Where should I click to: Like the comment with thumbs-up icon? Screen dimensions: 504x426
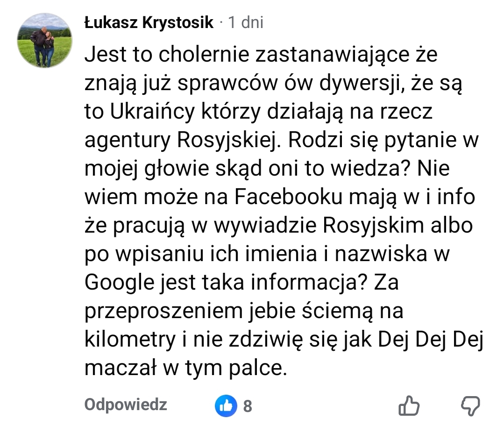(x=409, y=405)
